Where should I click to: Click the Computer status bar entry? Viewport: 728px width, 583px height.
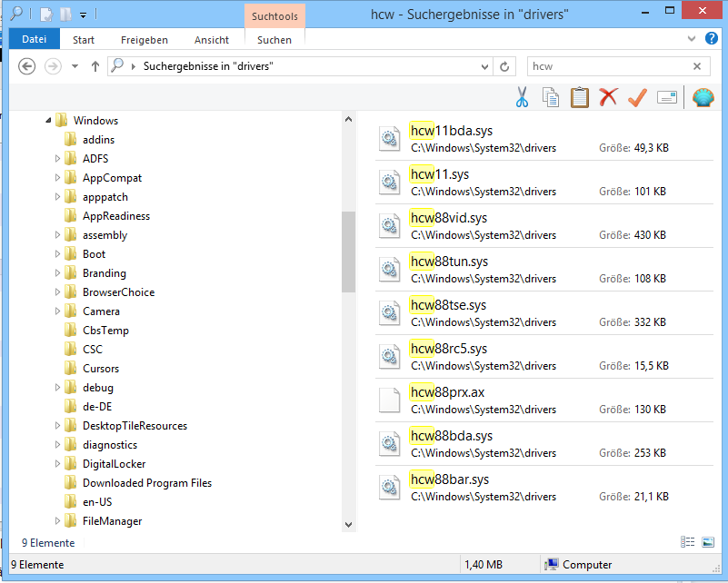pyautogui.click(x=578, y=565)
